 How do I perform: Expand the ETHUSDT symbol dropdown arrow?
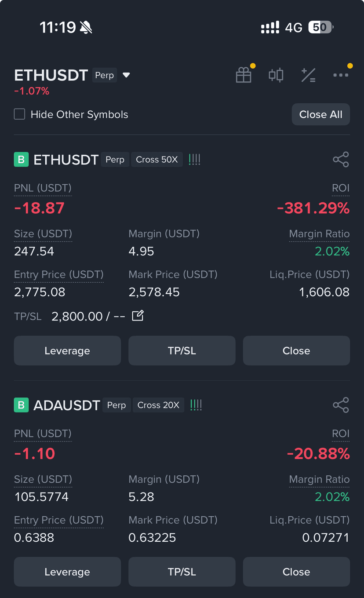126,75
